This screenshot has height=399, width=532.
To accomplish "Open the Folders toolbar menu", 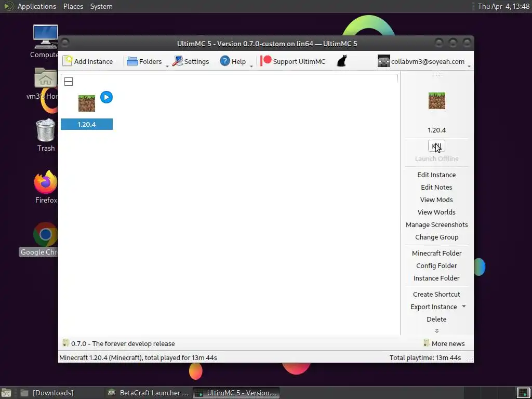I will (144, 61).
